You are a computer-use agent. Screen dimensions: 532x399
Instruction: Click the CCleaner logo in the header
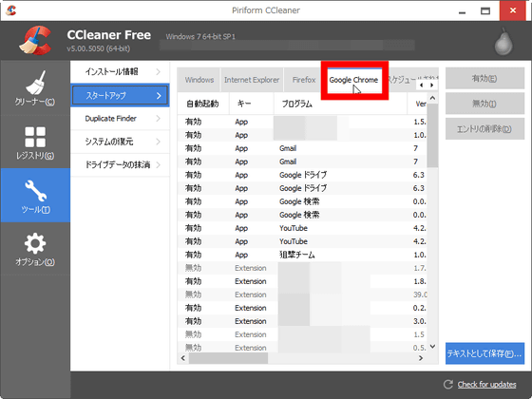[36, 41]
